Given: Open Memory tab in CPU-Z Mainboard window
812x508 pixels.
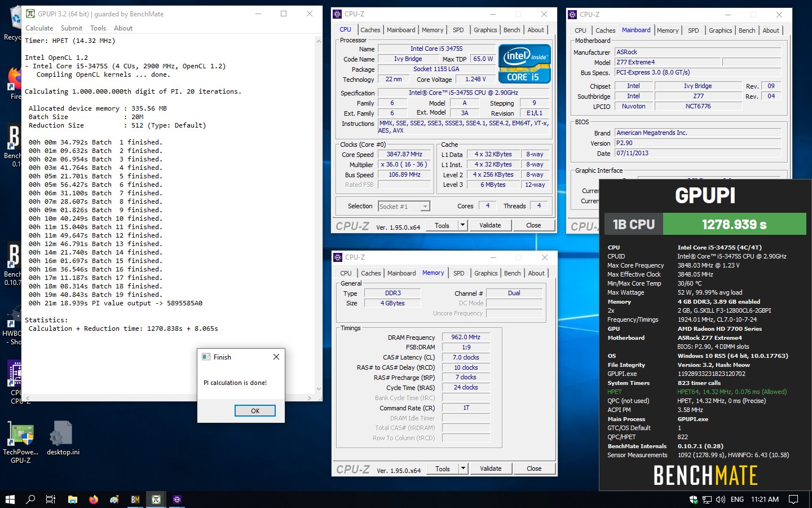Looking at the screenshot, I should tap(668, 30).
